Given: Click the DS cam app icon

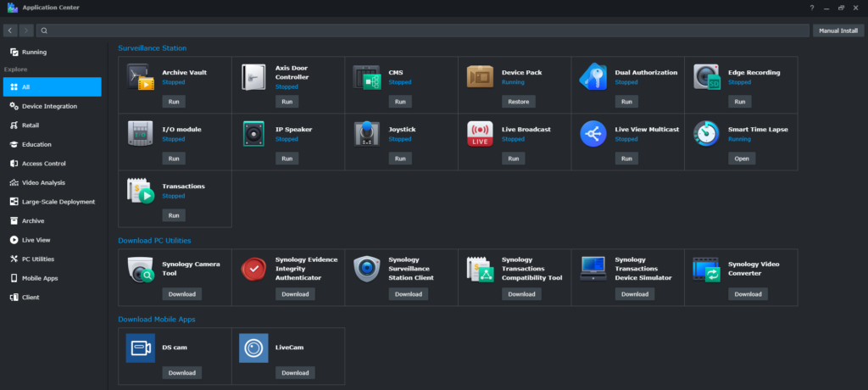Looking at the screenshot, I should coord(141,348).
